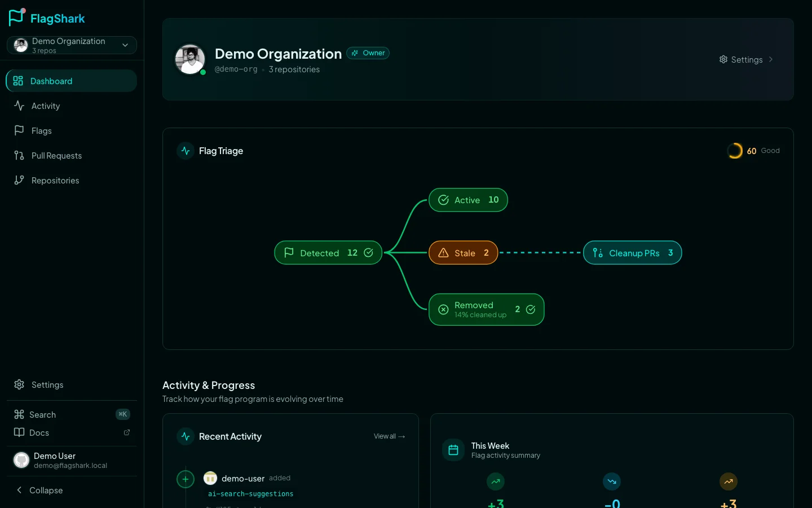Click the Detected node check circle

coord(368,253)
